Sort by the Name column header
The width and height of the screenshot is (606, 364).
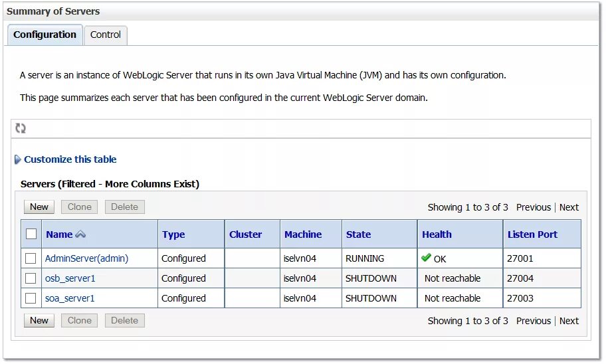pyautogui.click(x=59, y=234)
